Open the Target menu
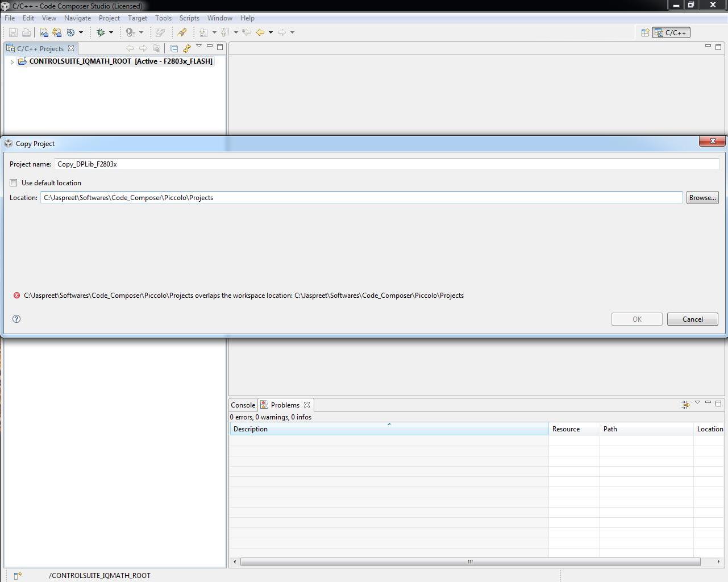This screenshot has height=582, width=728. tap(138, 18)
